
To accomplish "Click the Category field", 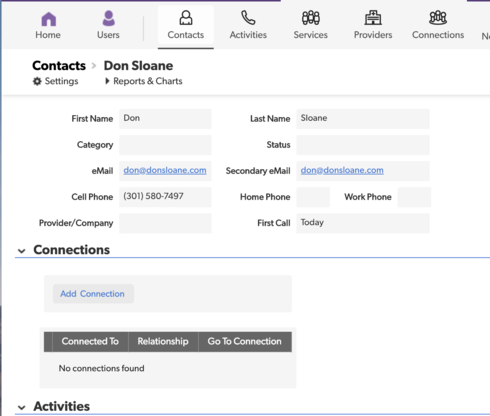I will click(165, 145).
